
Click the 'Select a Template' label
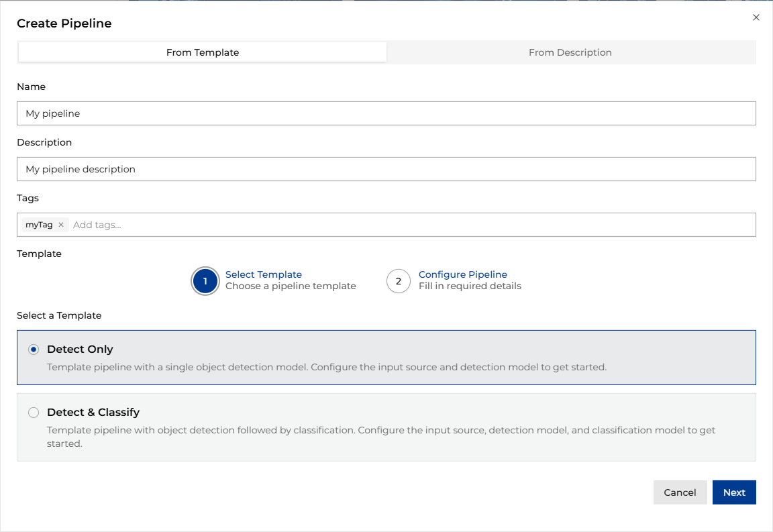pyautogui.click(x=59, y=315)
